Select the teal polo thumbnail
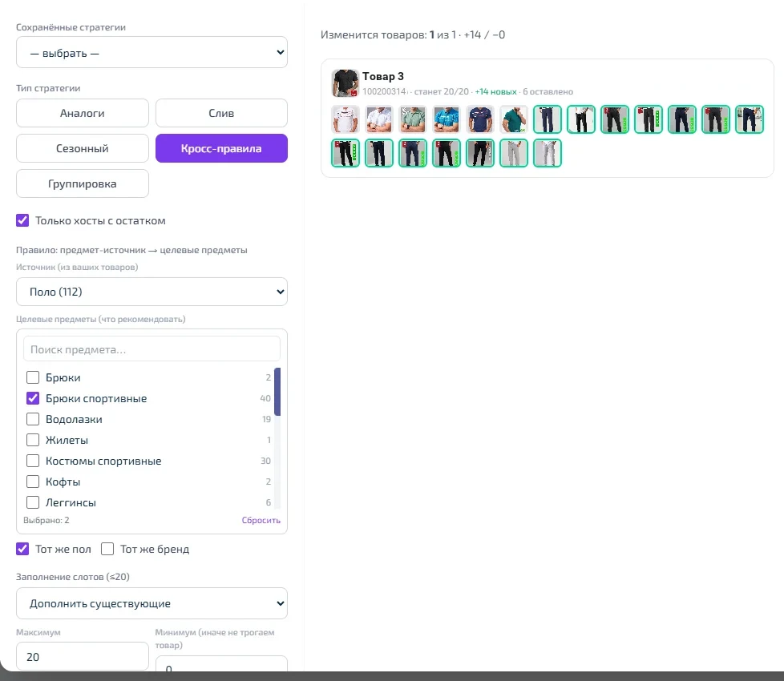This screenshot has height=681, width=784. coord(514,119)
